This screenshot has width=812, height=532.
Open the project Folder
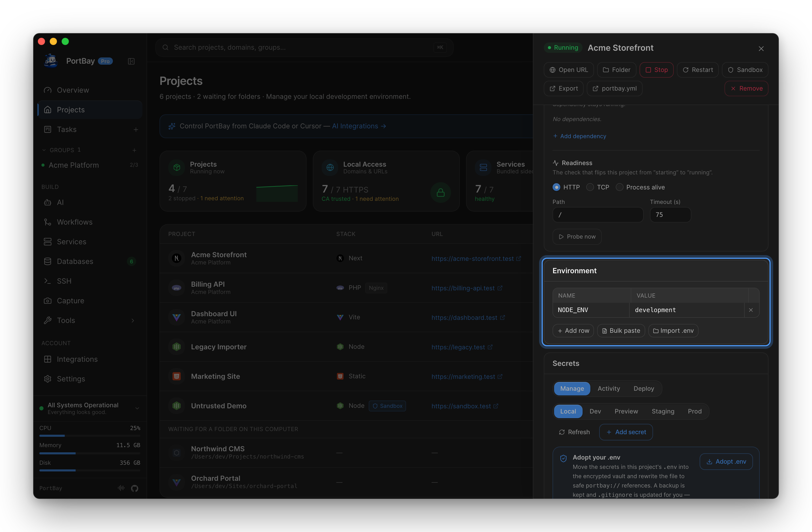(x=617, y=70)
